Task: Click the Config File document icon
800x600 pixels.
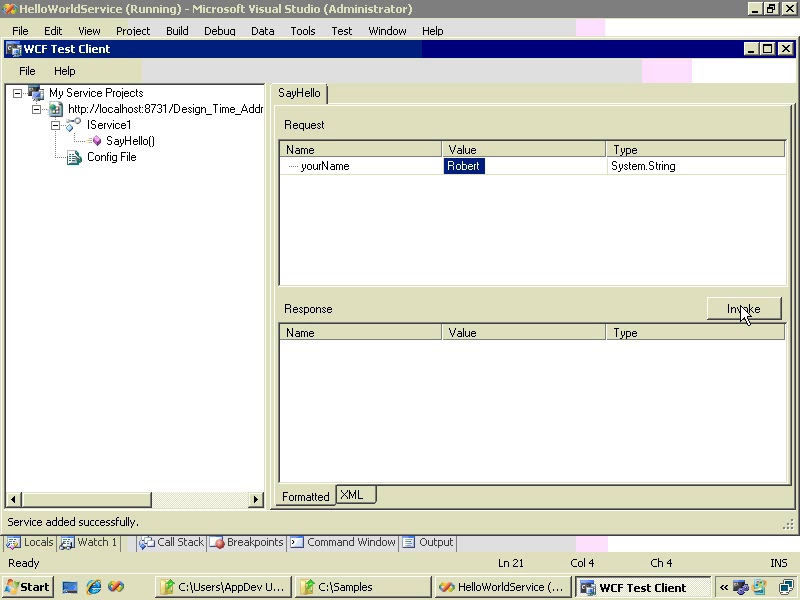Action: (74, 157)
